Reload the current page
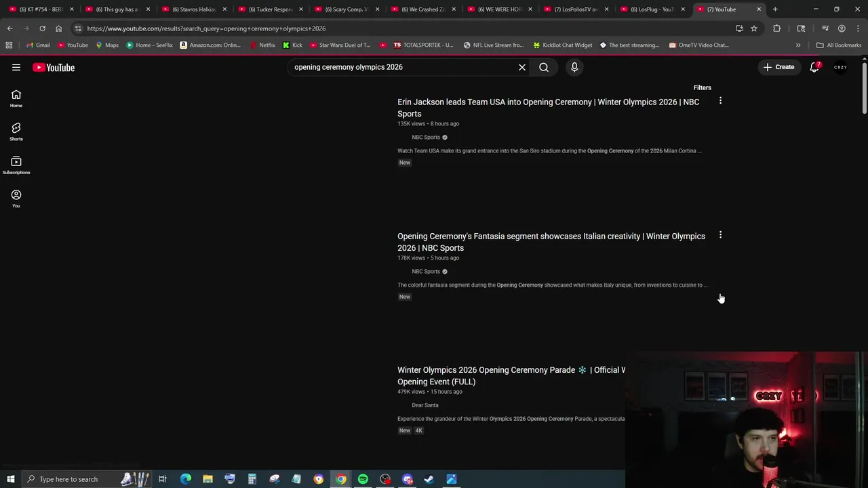The image size is (868, 488). pyautogui.click(x=42, y=28)
